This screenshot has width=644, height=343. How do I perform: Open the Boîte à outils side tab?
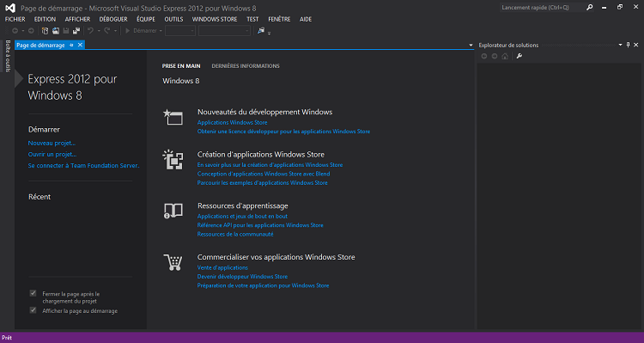pyautogui.click(x=8, y=56)
